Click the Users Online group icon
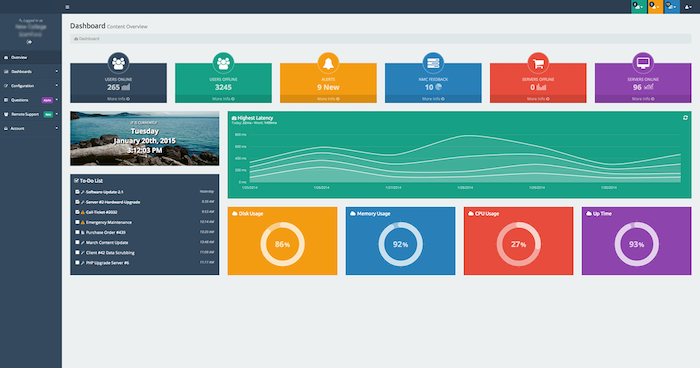 point(118,63)
